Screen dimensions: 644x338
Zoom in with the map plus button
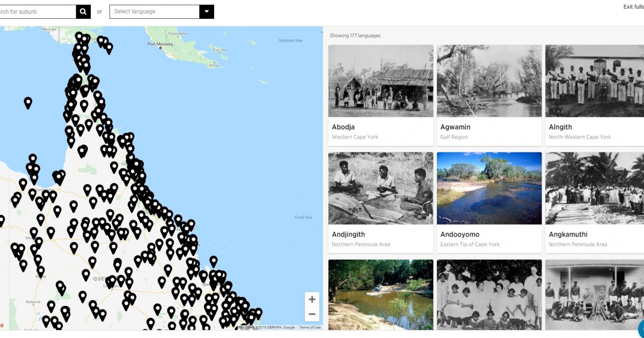click(x=312, y=299)
